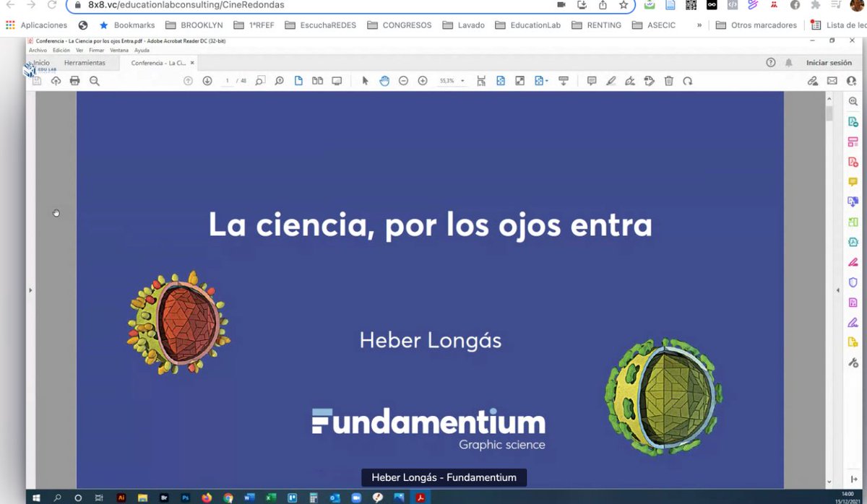
Task: Click Iniciar sesión button
Action: [x=829, y=63]
